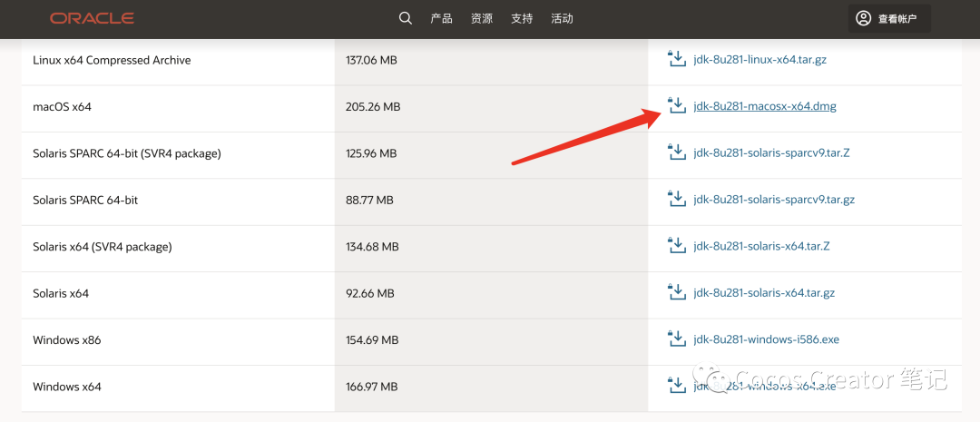Image resolution: width=980 pixels, height=422 pixels.
Task: Download jdk-8u281-linux-x64.tar.gz link
Action: coord(760,60)
